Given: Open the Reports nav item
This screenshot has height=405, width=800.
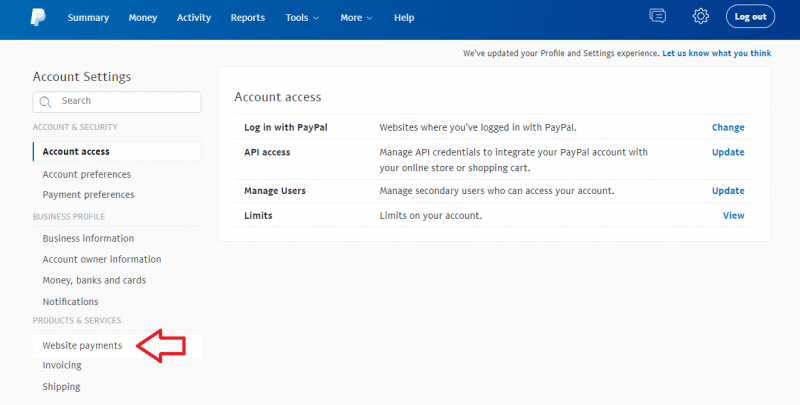Looking at the screenshot, I should (x=247, y=18).
